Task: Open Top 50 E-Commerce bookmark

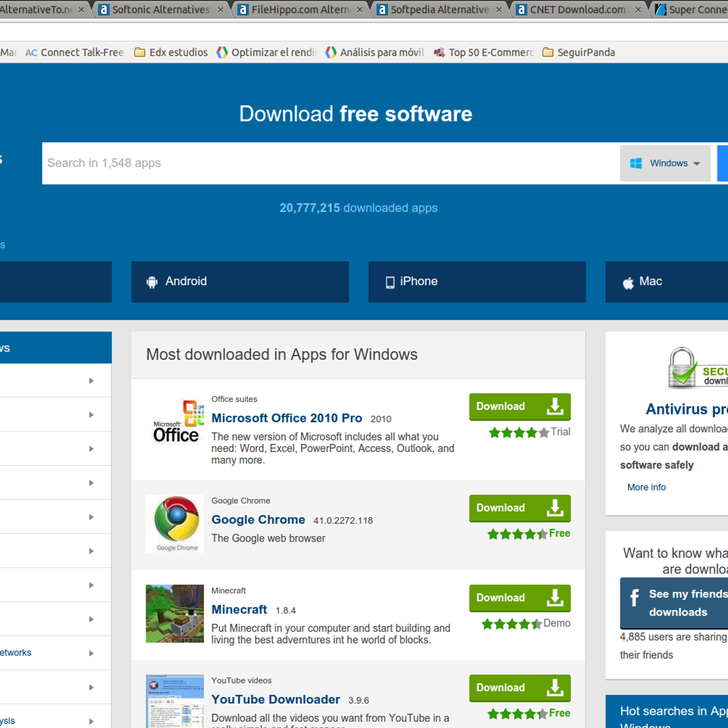Action: click(484, 52)
